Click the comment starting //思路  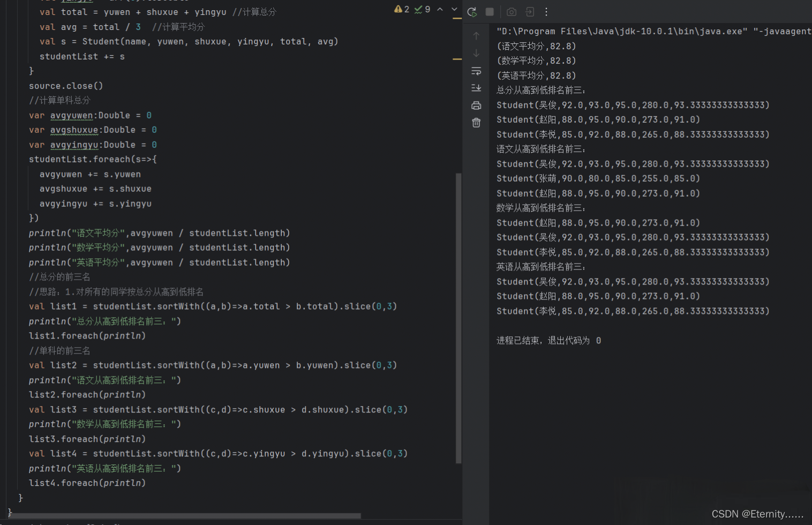pos(116,292)
